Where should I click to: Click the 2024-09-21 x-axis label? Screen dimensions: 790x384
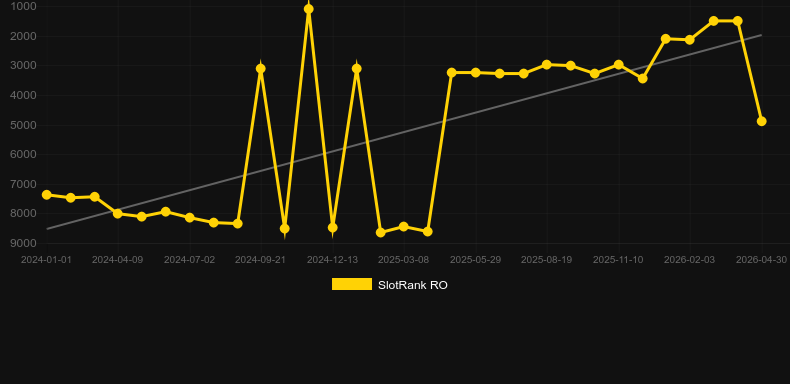[260, 260]
